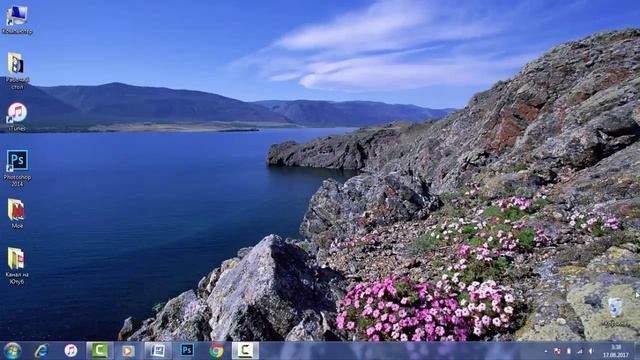Show hidden system tray icons
Screen dimensions: 640x360
pos(545,351)
